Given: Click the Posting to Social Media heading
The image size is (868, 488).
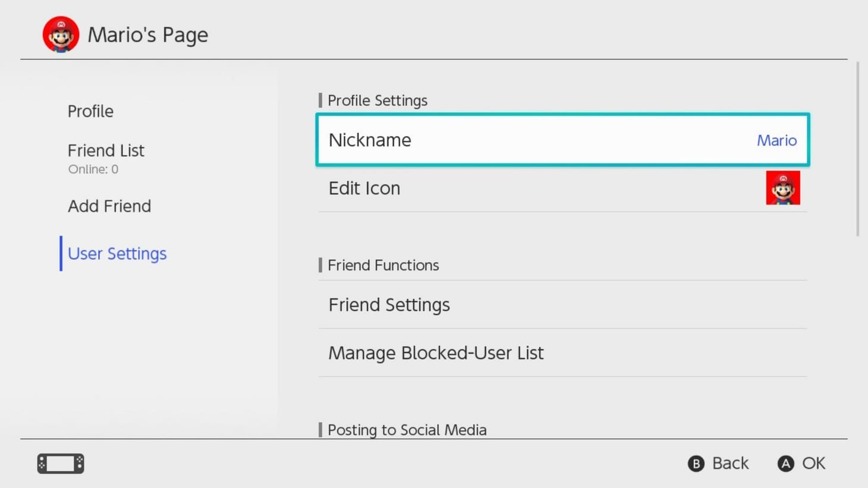Looking at the screenshot, I should (407, 429).
